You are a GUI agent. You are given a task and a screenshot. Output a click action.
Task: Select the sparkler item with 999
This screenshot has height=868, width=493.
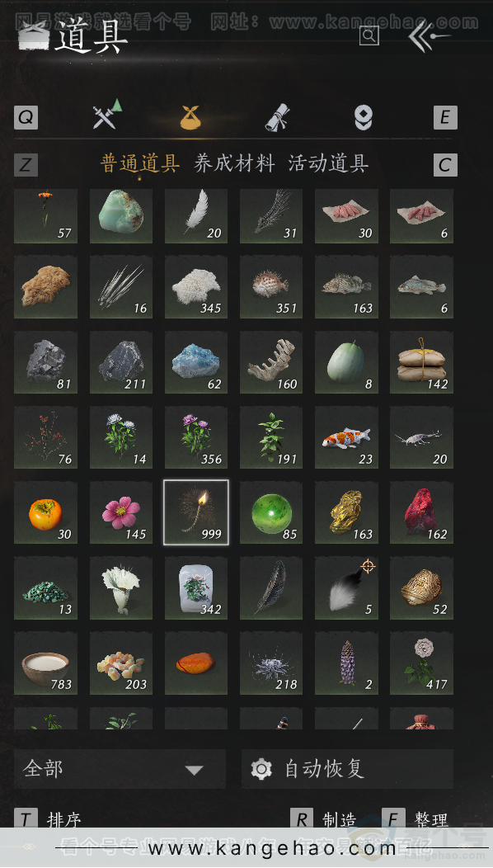point(196,512)
